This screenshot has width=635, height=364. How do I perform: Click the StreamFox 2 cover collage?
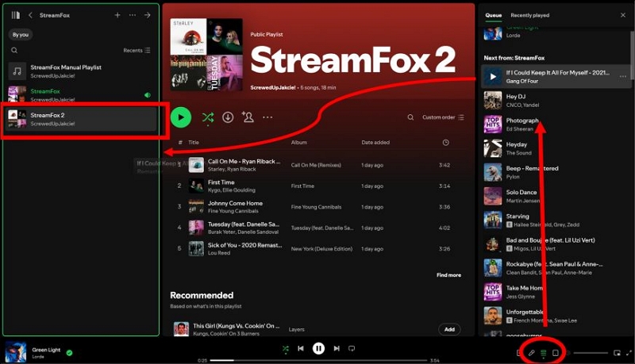click(x=206, y=54)
